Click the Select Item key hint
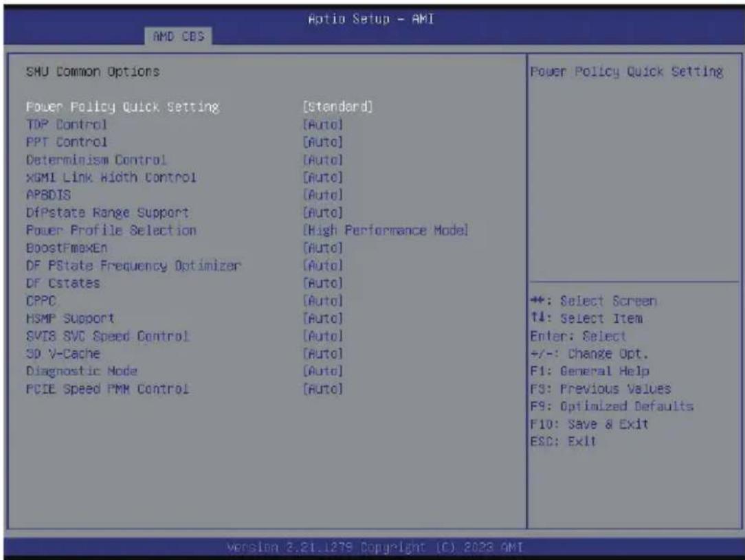This screenshot has width=745, height=560. (x=586, y=319)
